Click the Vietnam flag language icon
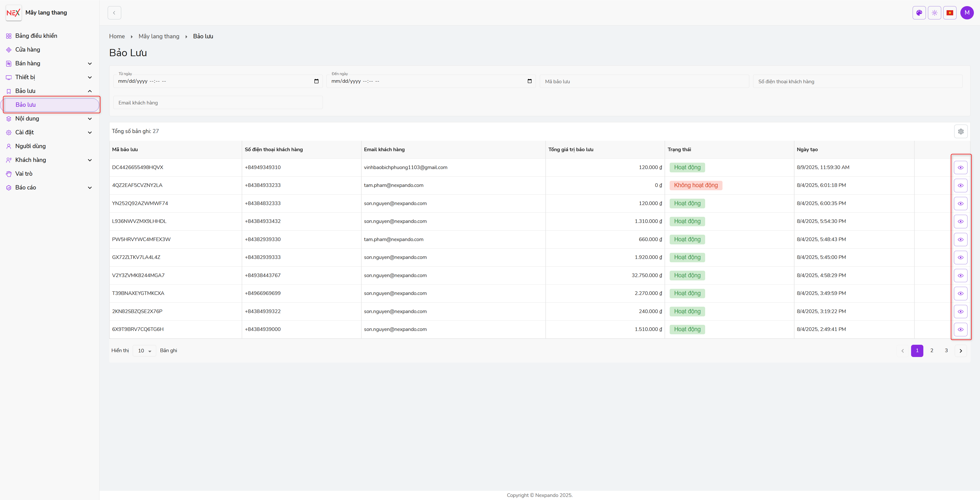Viewport: 980px width, 500px height. pyautogui.click(x=950, y=13)
